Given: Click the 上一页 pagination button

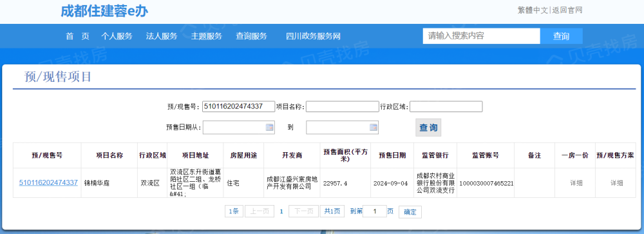Looking at the screenshot, I should (260, 211).
